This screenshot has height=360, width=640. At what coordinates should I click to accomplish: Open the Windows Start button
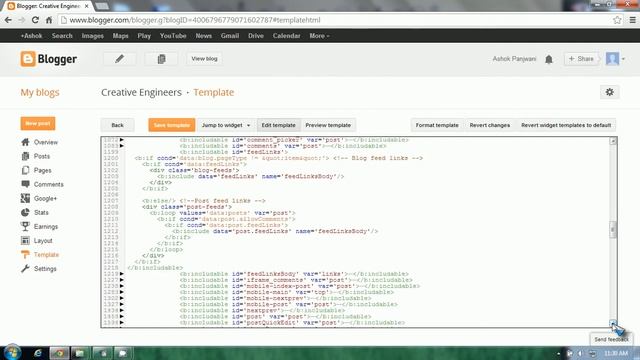click(12, 352)
